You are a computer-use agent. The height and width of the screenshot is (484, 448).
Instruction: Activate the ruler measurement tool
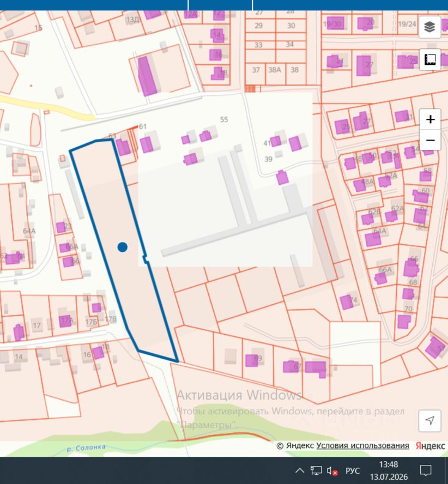click(x=429, y=59)
